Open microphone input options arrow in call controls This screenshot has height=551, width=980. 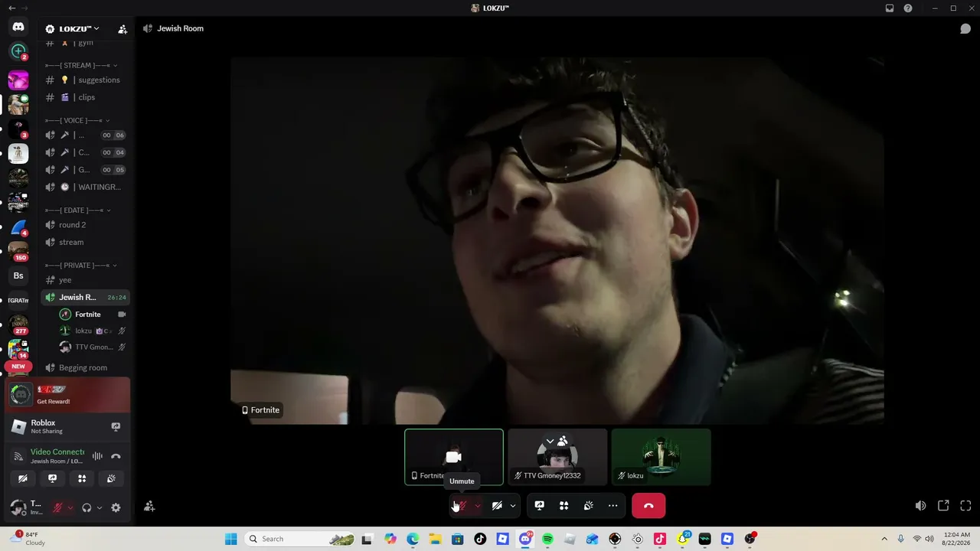coord(477,506)
